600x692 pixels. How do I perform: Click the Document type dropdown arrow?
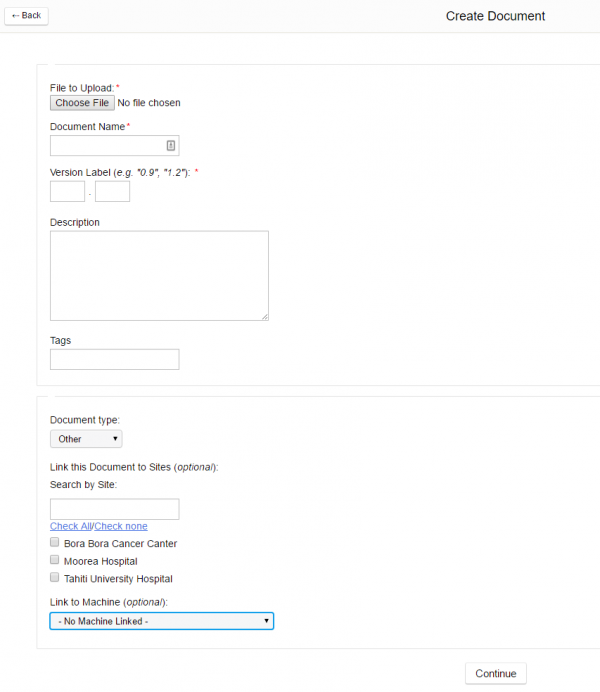point(115,439)
